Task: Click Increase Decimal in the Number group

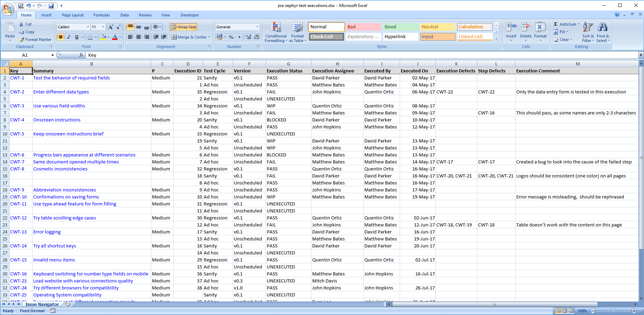Action: click(x=249, y=37)
